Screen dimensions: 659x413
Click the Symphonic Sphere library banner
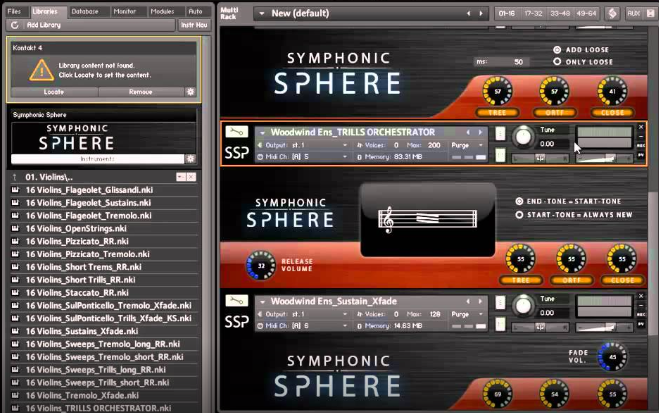coord(103,138)
